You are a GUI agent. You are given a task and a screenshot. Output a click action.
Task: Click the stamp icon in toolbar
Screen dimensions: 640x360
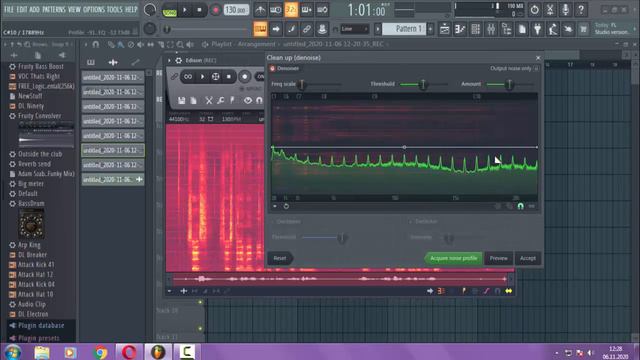pos(322,29)
